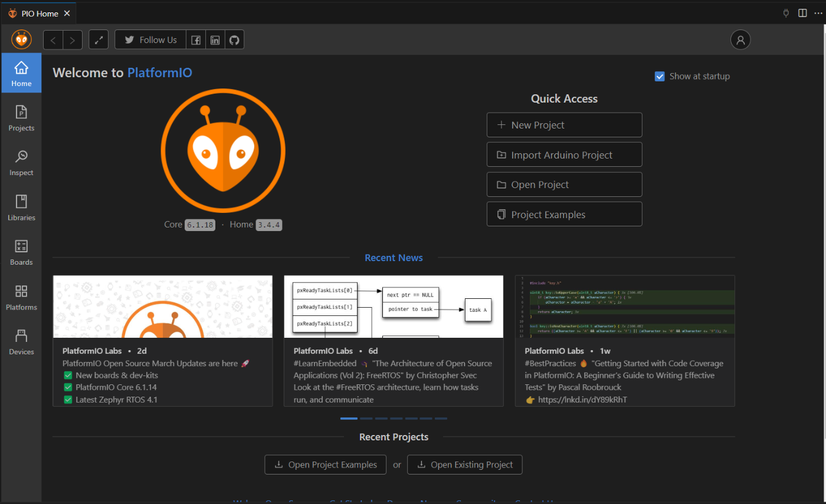
Task: Click the New boards & dev-kits line
Action: point(117,375)
